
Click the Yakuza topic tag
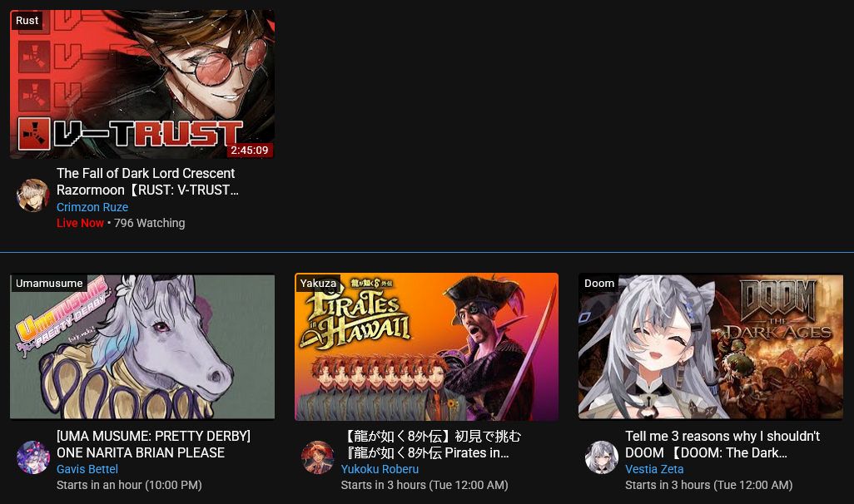tap(318, 283)
